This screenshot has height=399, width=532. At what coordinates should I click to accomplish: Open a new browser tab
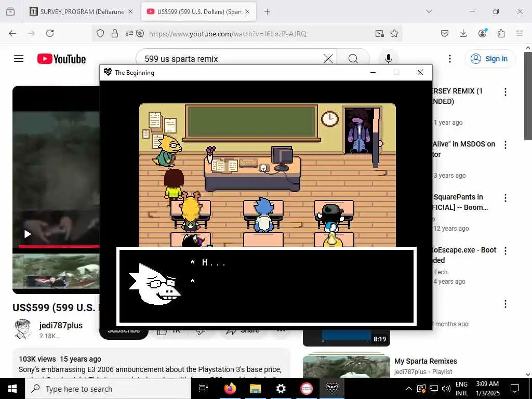(x=268, y=12)
